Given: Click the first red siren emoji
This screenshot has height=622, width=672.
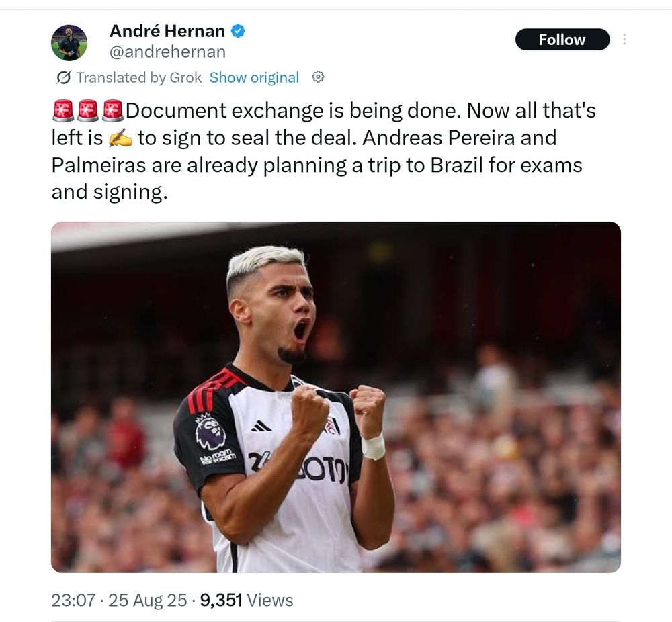Looking at the screenshot, I should (x=63, y=111).
